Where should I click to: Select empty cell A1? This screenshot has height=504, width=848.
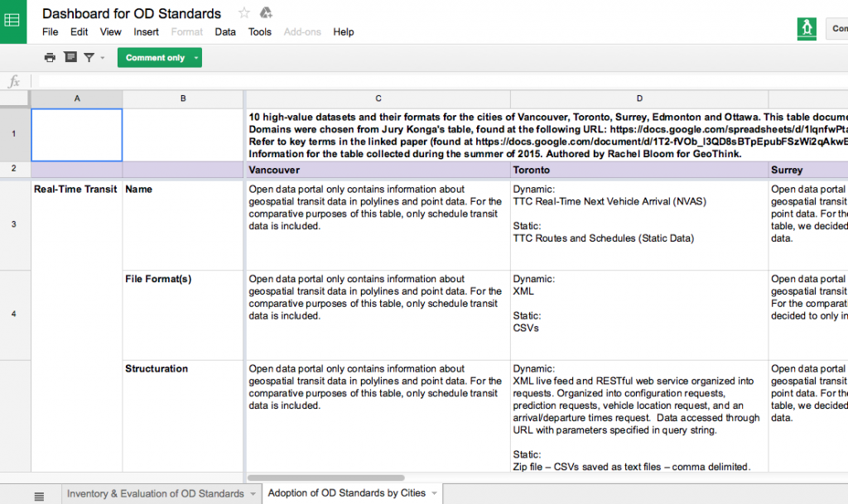[77, 135]
